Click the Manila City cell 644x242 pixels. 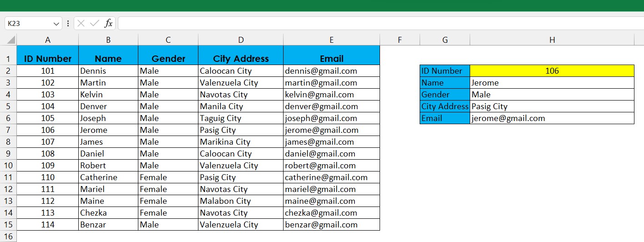pyautogui.click(x=241, y=106)
